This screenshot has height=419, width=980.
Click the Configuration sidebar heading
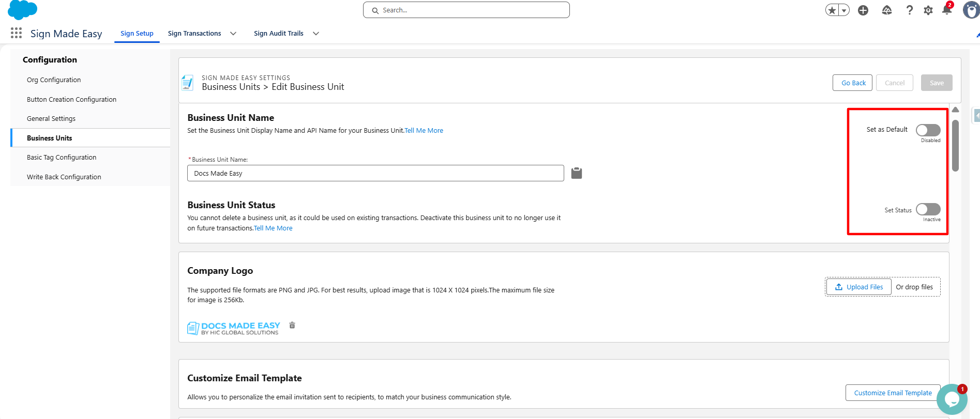50,60
